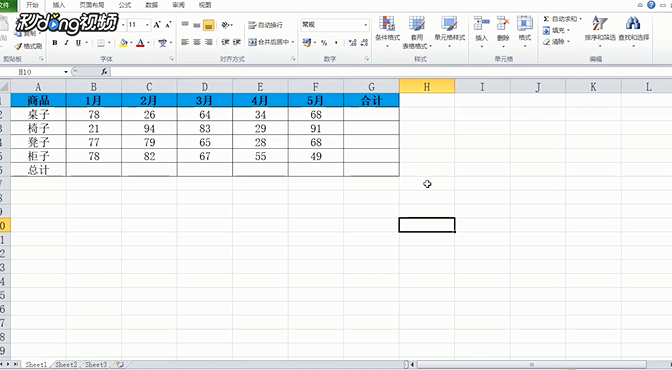Click the Insert cells (插入) icon
This screenshot has height=370, width=672.
pos(481,23)
